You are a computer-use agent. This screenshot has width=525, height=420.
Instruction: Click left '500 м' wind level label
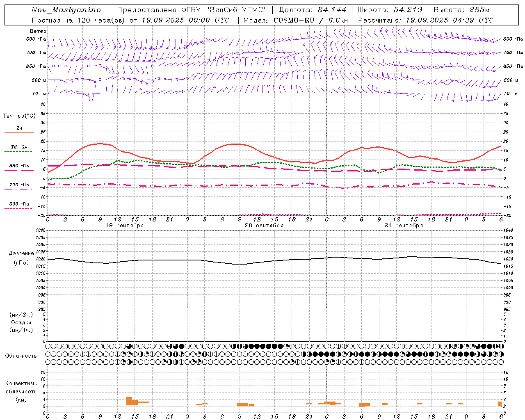(39, 80)
